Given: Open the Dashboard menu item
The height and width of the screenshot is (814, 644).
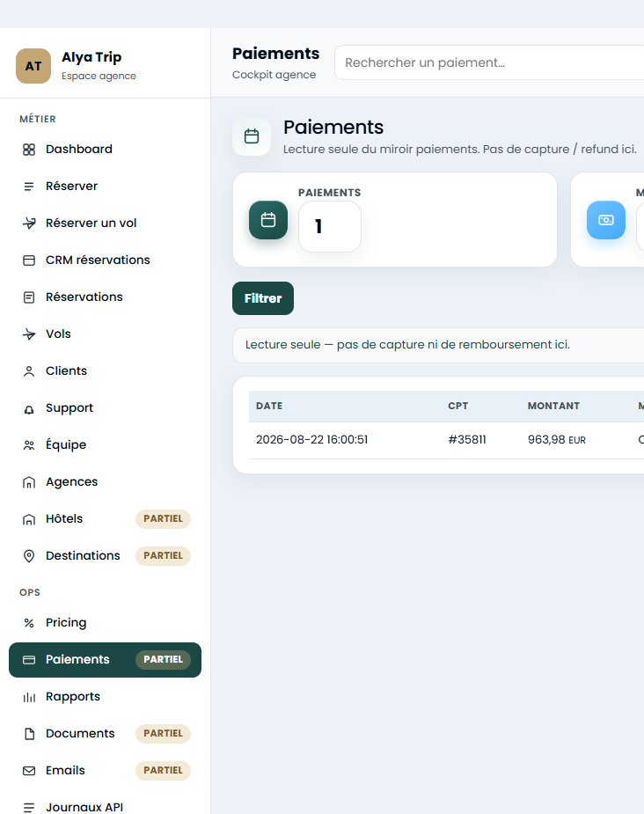Looking at the screenshot, I should [x=105, y=150].
